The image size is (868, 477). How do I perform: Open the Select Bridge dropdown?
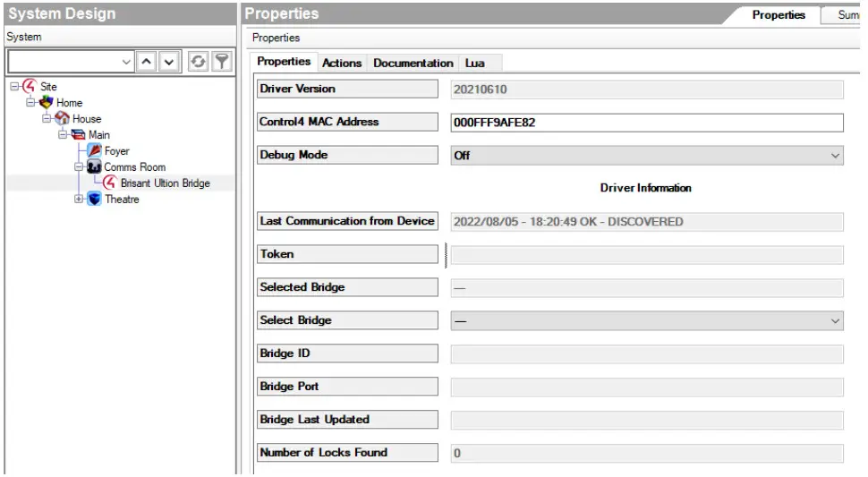click(x=835, y=321)
